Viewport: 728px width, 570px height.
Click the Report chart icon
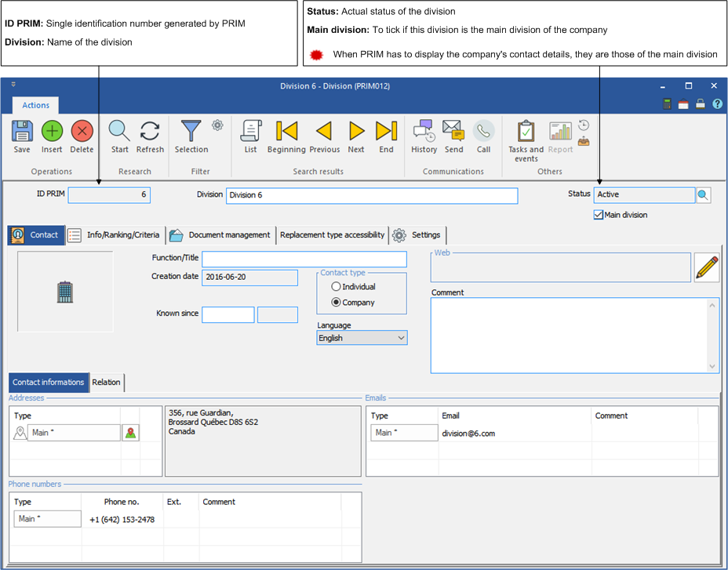(560, 132)
